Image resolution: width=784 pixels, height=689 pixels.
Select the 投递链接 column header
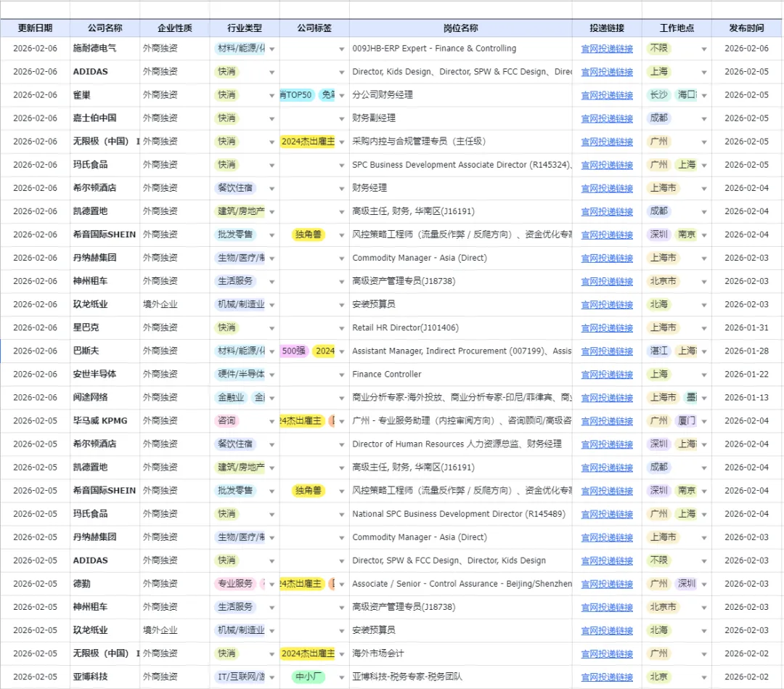tap(607, 28)
